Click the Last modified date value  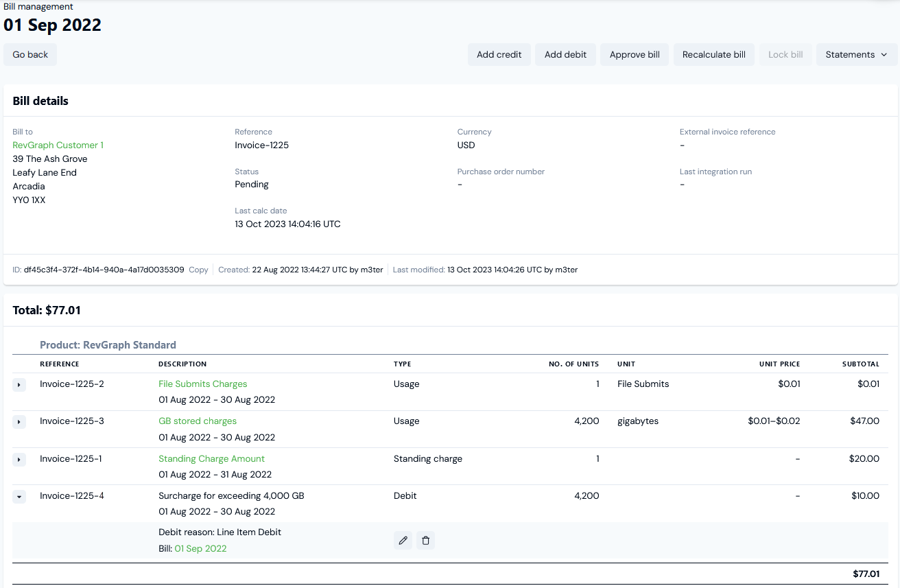tap(512, 270)
